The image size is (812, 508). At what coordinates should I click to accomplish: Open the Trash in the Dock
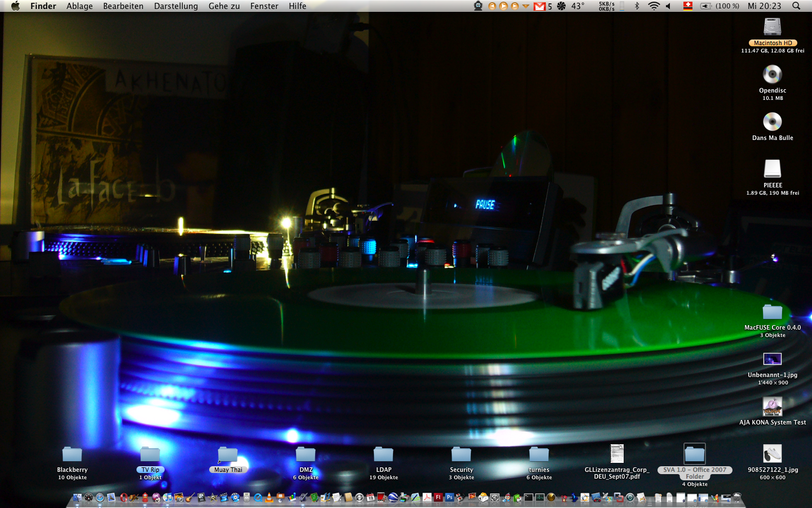[737, 497]
